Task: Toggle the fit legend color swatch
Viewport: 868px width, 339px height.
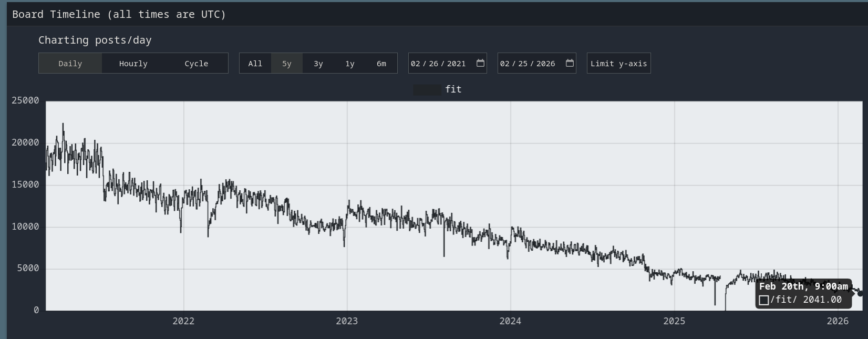Action: coord(427,90)
